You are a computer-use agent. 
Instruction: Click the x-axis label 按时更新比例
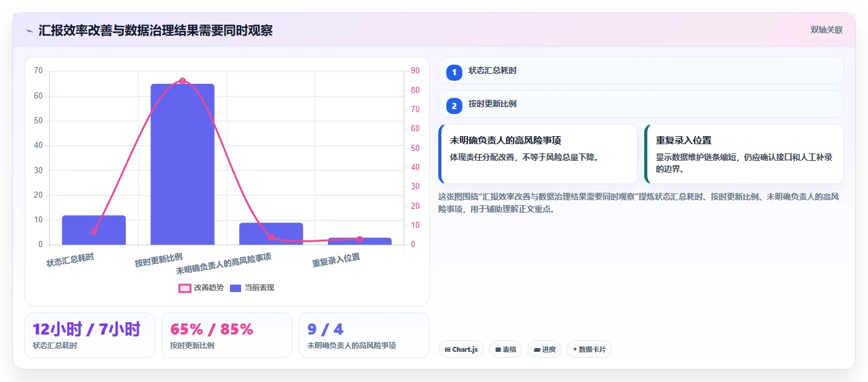point(159,259)
